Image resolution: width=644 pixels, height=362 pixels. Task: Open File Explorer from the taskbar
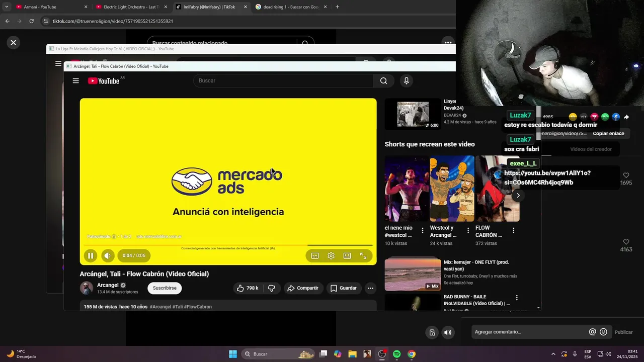click(x=352, y=354)
